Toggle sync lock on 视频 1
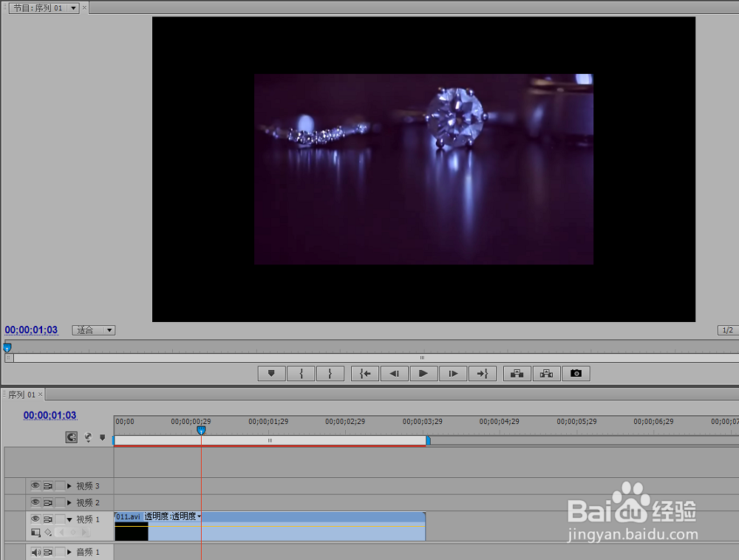Image resolution: width=739 pixels, height=560 pixels. (48, 519)
